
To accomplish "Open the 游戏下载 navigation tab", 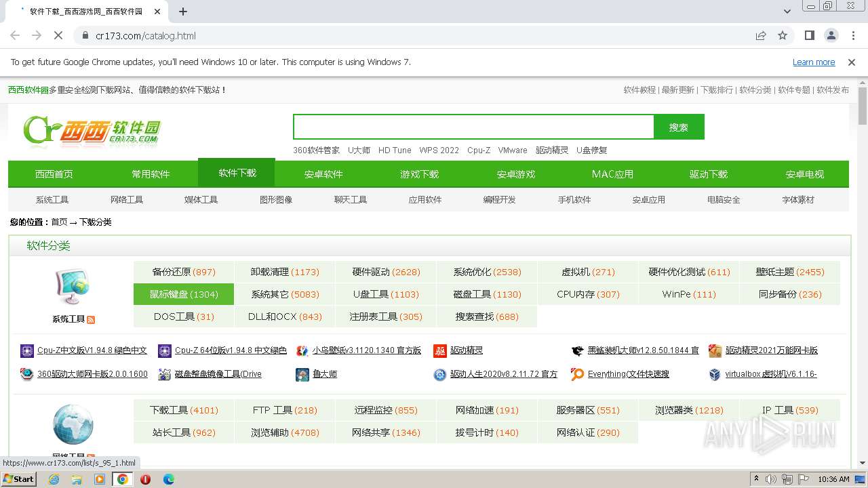I will [420, 174].
